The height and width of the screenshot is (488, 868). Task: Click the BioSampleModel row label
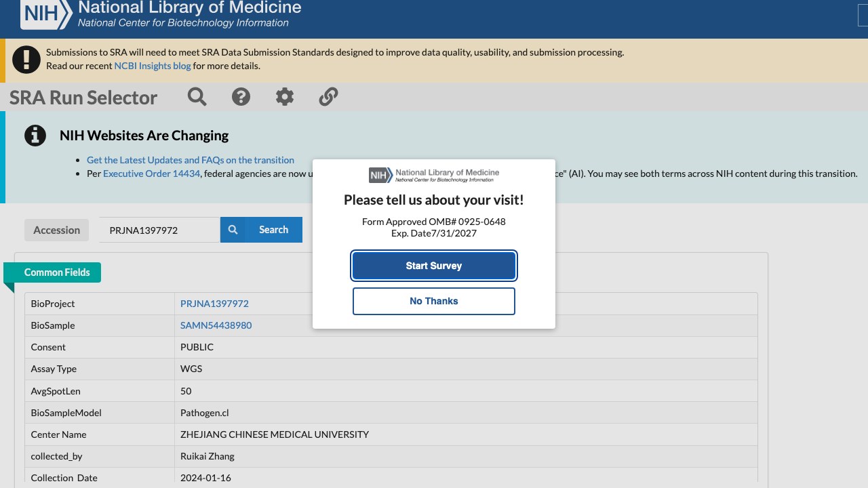point(66,413)
